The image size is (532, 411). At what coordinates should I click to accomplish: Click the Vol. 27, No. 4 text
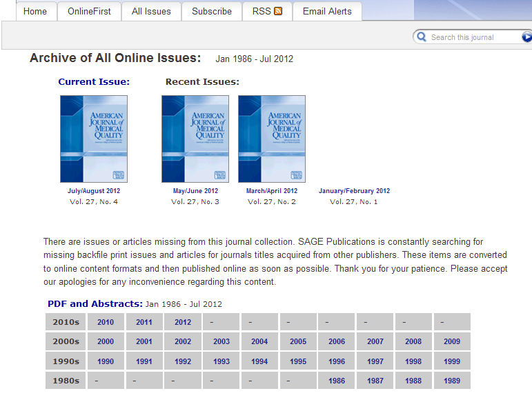click(x=94, y=202)
